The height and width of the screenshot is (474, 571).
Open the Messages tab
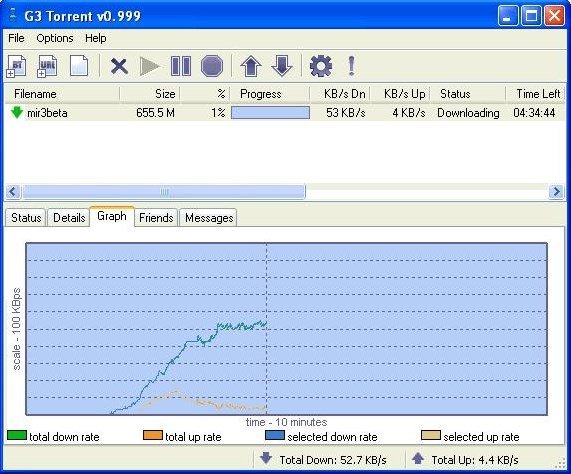coord(209,218)
